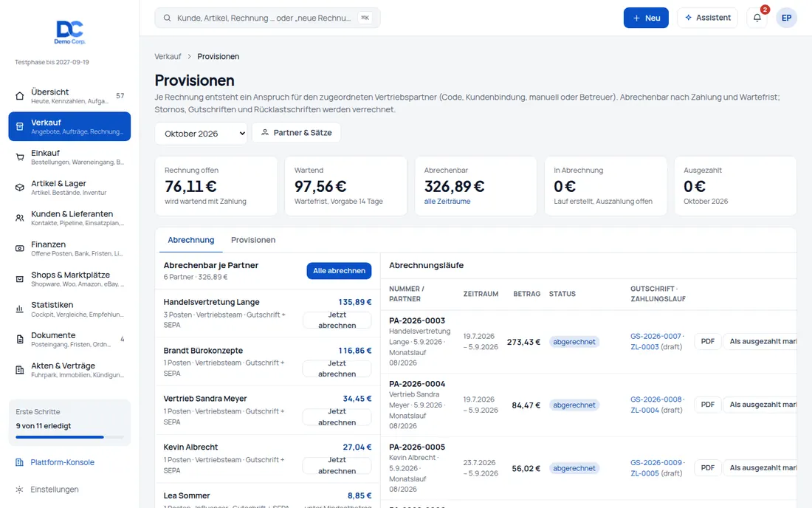Click the Assistent button

707,18
